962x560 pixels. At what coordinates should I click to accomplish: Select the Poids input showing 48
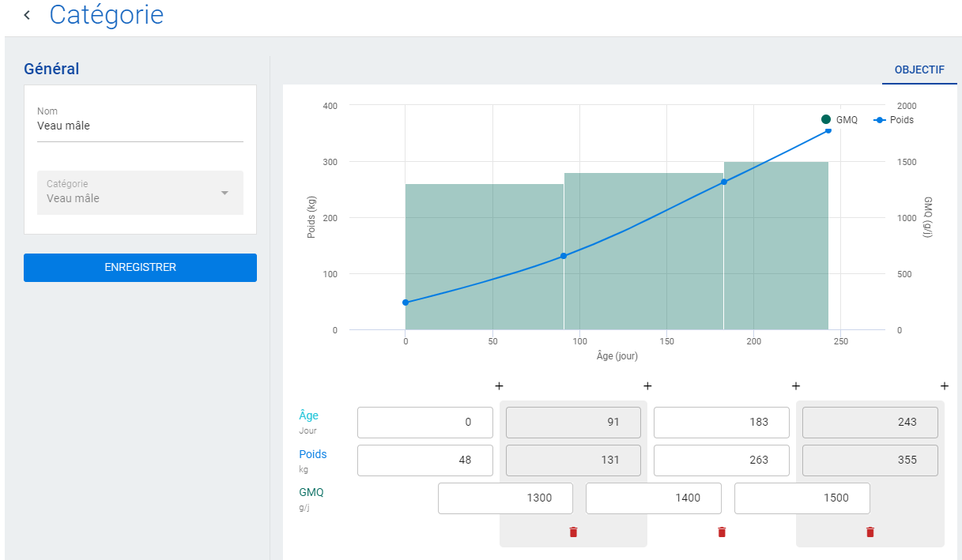pos(425,460)
